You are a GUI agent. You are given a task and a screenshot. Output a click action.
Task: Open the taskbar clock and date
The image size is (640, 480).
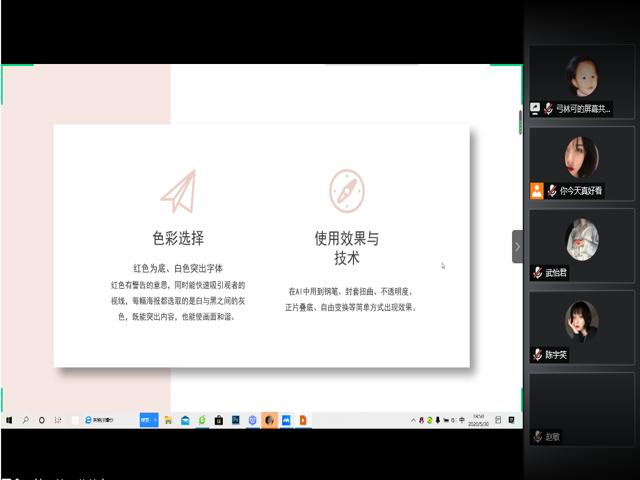coord(478,420)
